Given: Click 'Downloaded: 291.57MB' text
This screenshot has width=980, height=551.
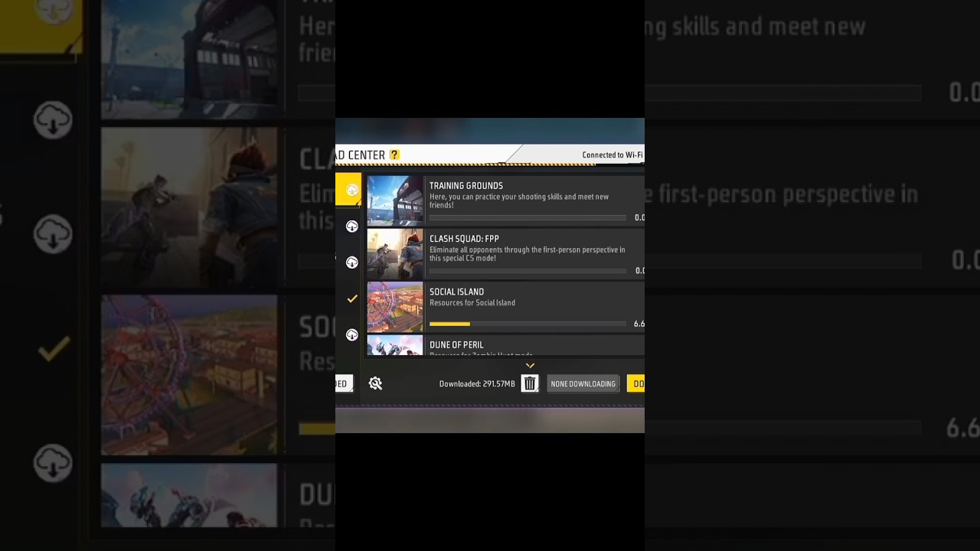Looking at the screenshot, I should [477, 384].
